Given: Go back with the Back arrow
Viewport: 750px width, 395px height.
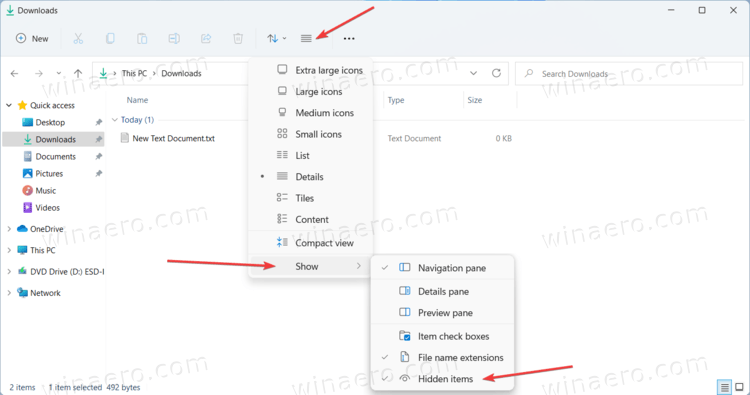Looking at the screenshot, I should pos(14,74).
